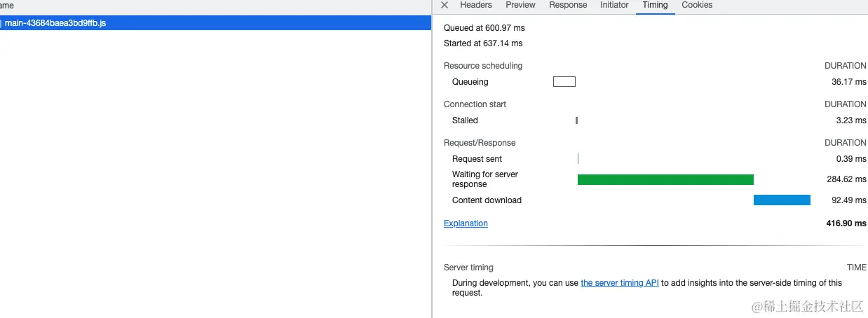868x318 pixels.
Task: View the Cookies tab
Action: [697, 5]
